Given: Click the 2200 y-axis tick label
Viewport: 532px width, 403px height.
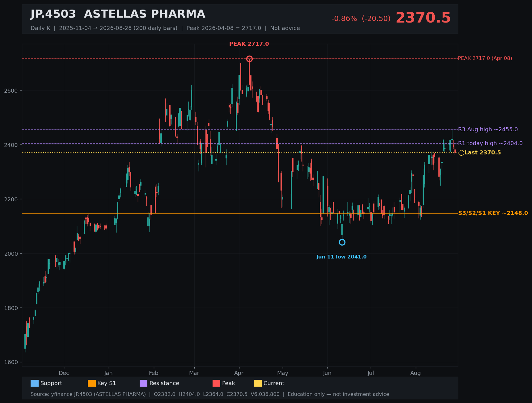Looking at the screenshot, I should 11,199.
